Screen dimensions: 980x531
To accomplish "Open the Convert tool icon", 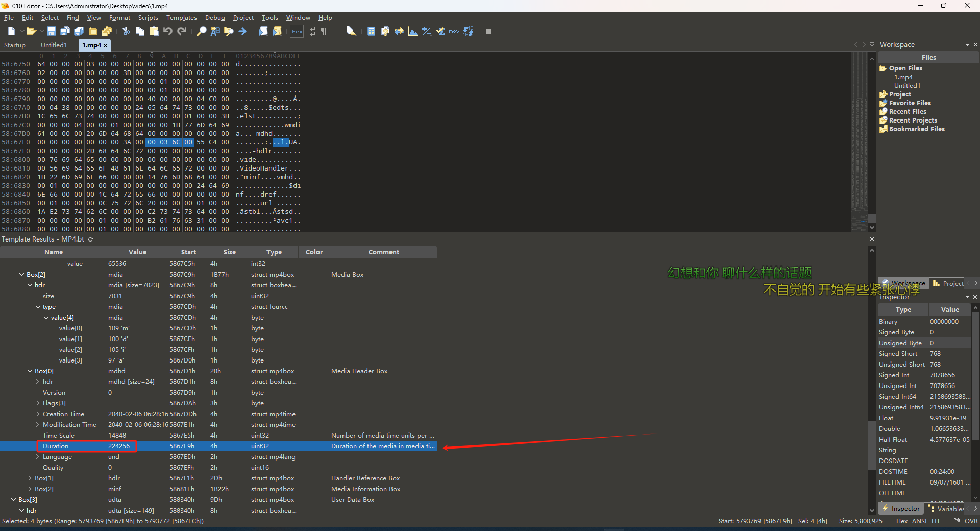I will 399,31.
